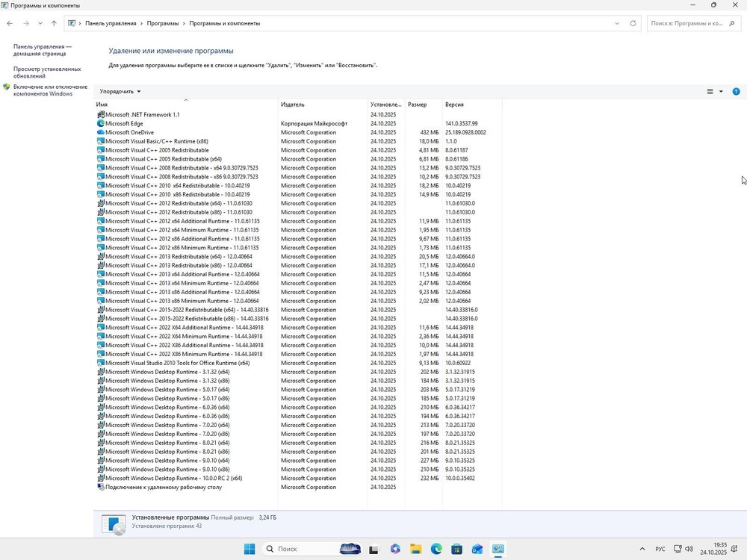This screenshot has height=560, width=747.
Task: Open File Explorer from the taskbar
Action: pyautogui.click(x=415, y=550)
